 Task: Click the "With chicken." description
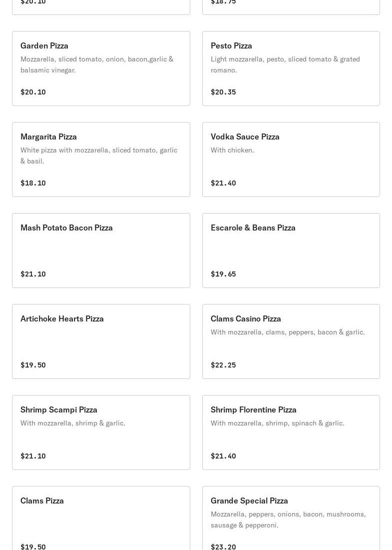pos(232,150)
